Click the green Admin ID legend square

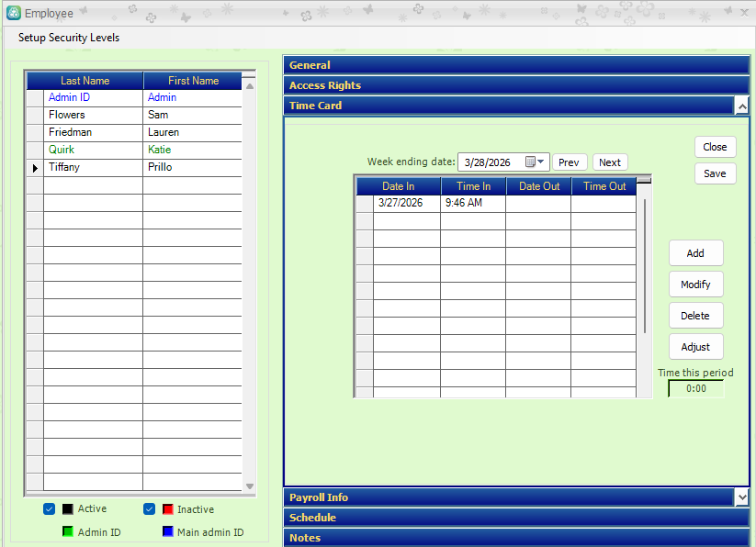[68, 531]
